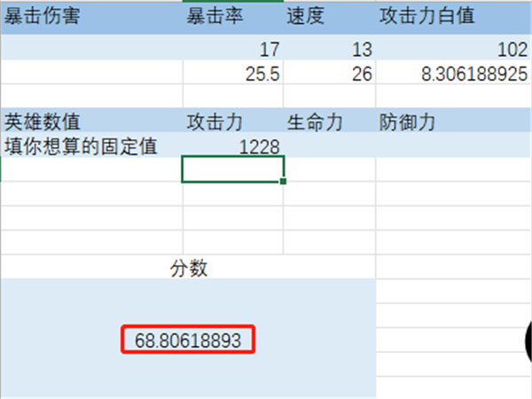Click the attack value cell 1228
The height and width of the screenshot is (399, 532).
[x=233, y=145]
